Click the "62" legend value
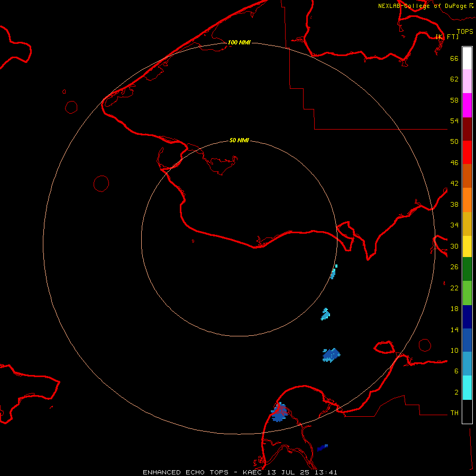This screenshot has width=476, height=476. 454,79
